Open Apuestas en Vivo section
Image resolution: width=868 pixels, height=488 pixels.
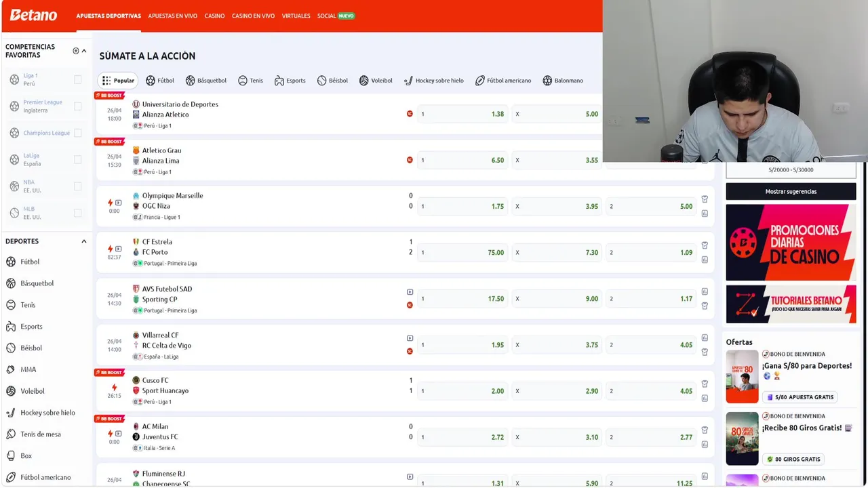tap(173, 16)
